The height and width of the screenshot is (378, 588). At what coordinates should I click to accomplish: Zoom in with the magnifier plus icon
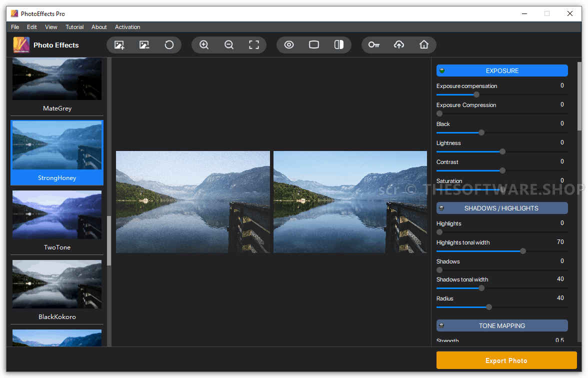[x=204, y=45]
